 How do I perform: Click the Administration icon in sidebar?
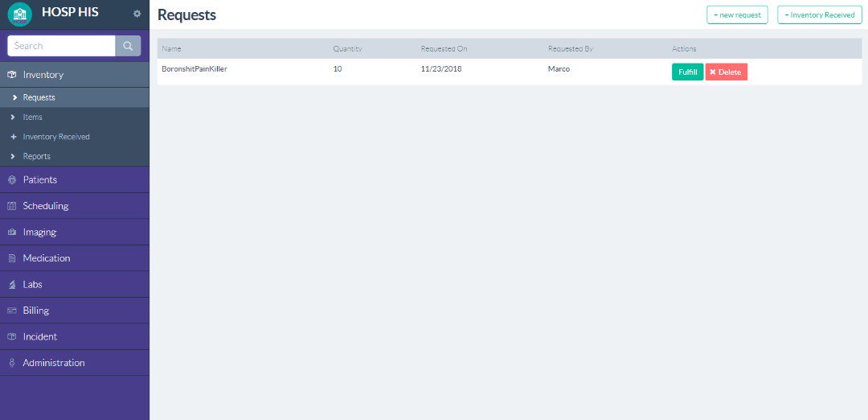point(12,363)
